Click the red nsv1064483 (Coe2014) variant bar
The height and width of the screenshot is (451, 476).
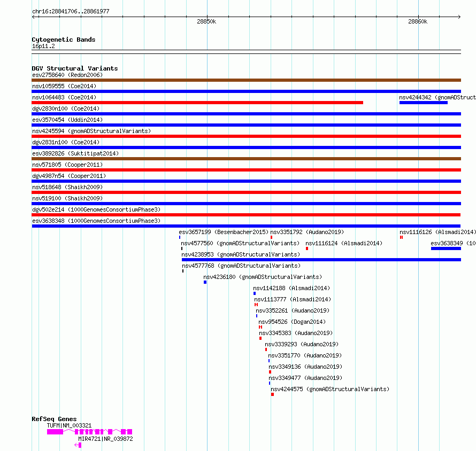tap(197, 103)
